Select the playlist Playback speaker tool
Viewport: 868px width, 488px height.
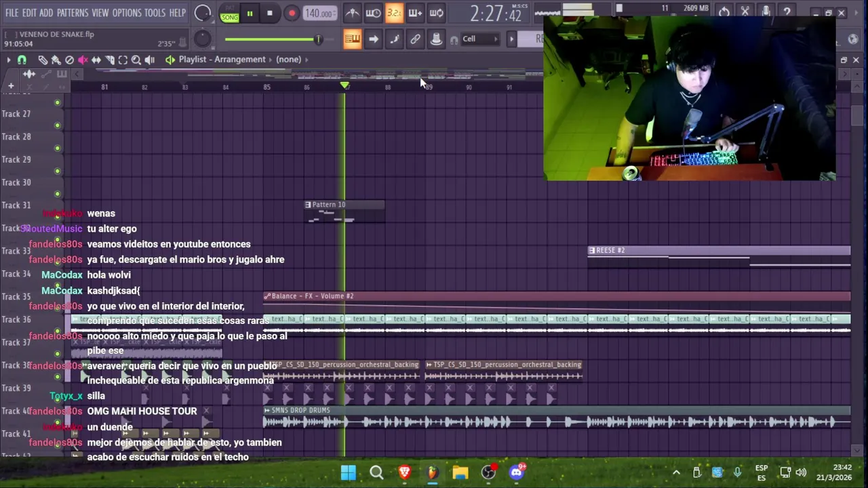(150, 60)
